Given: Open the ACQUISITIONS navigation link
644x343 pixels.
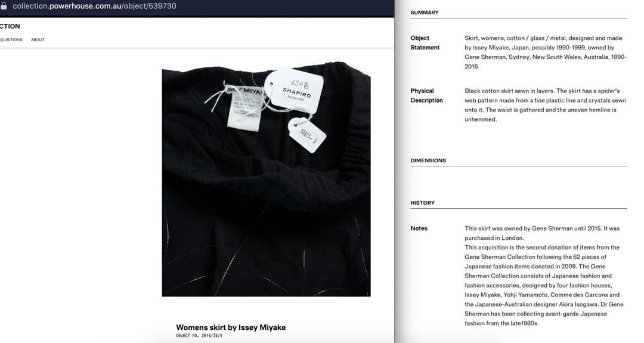Looking at the screenshot, I should click(x=11, y=40).
